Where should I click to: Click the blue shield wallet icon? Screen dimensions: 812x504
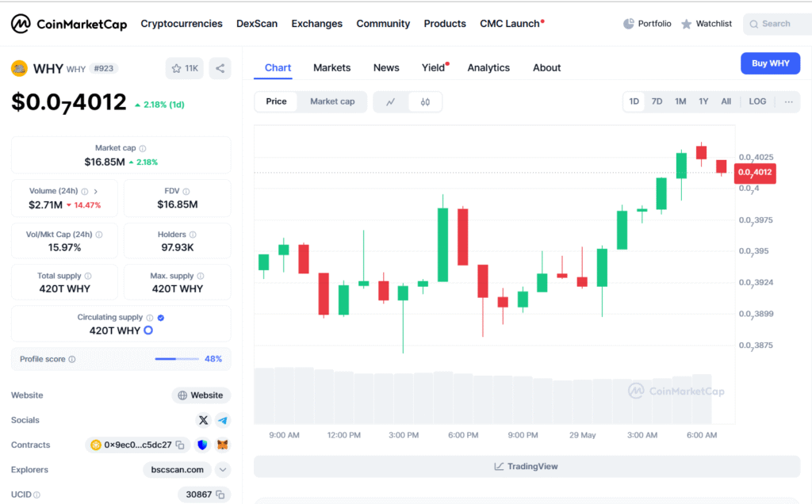tap(202, 445)
